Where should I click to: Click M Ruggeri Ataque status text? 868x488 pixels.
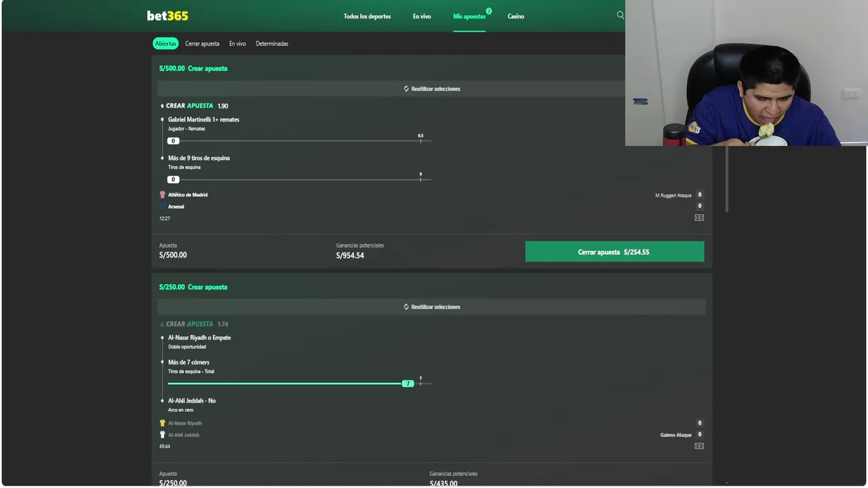pyautogui.click(x=673, y=195)
